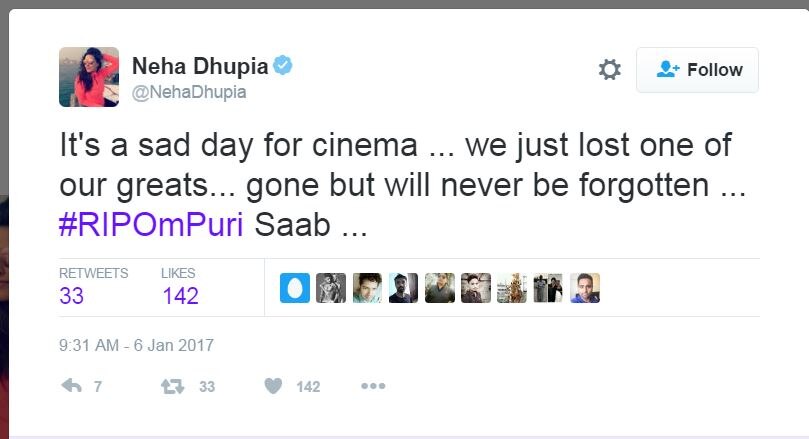809x439 pixels.
Task: View the list of 142 likes
Action: point(180,296)
